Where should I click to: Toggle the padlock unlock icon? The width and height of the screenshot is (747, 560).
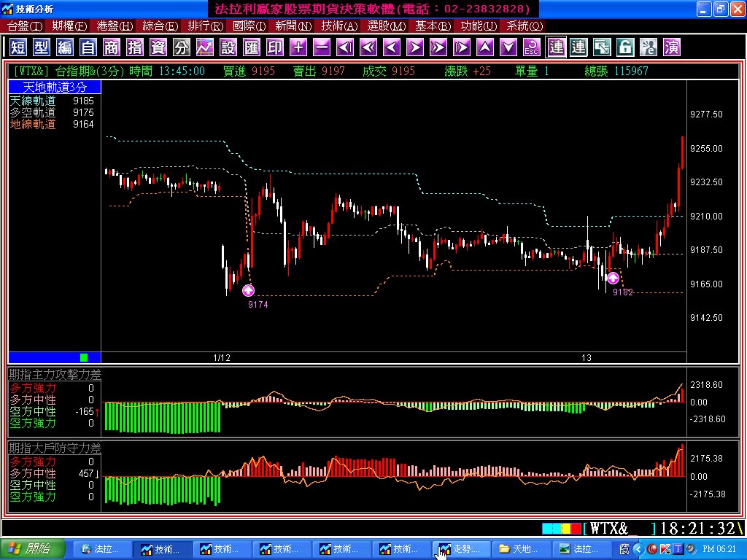[x=625, y=47]
